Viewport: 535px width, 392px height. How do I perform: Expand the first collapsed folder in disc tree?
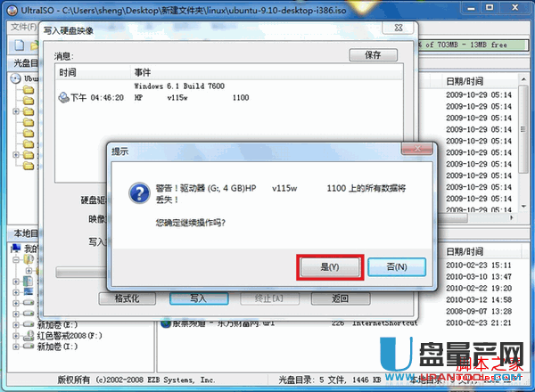click(16, 111)
